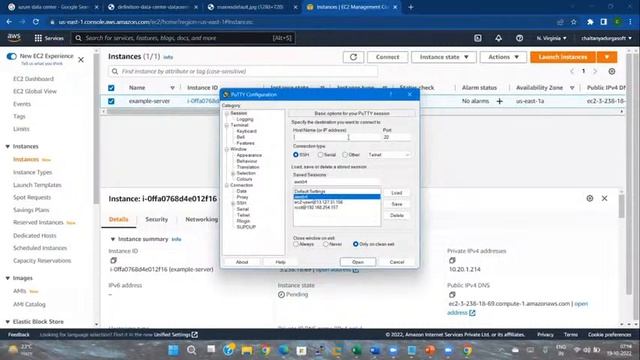
Task: Open the AWS CloudShell icon in header
Action: (478, 38)
